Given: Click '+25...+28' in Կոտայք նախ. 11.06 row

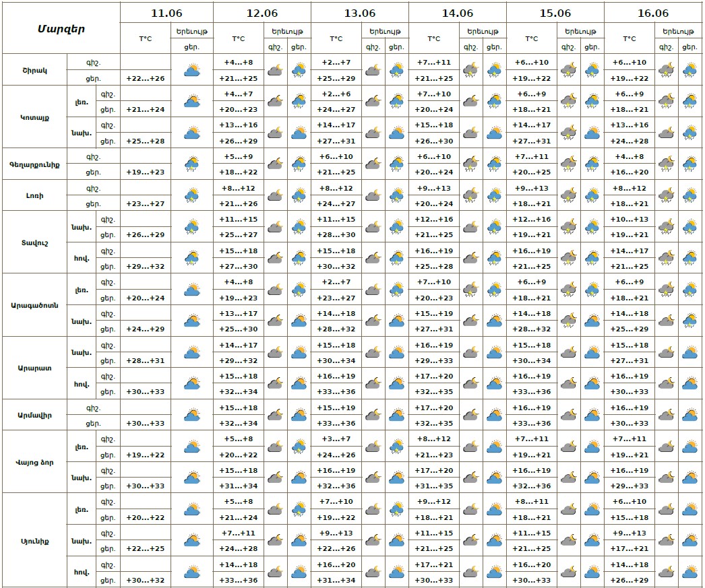Looking at the screenshot, I should tap(145, 141).
